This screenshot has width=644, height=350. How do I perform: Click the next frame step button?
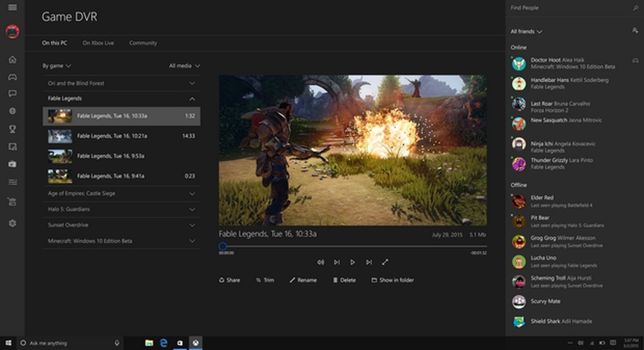tap(369, 262)
